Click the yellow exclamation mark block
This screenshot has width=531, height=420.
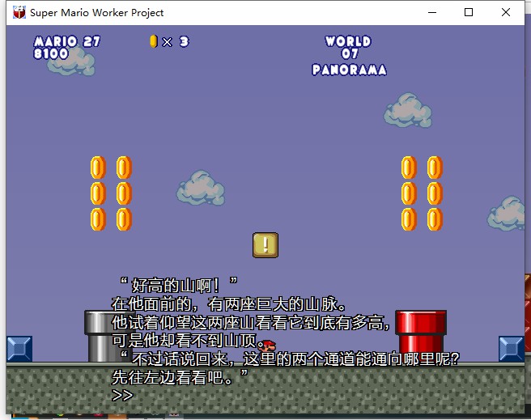coord(265,245)
